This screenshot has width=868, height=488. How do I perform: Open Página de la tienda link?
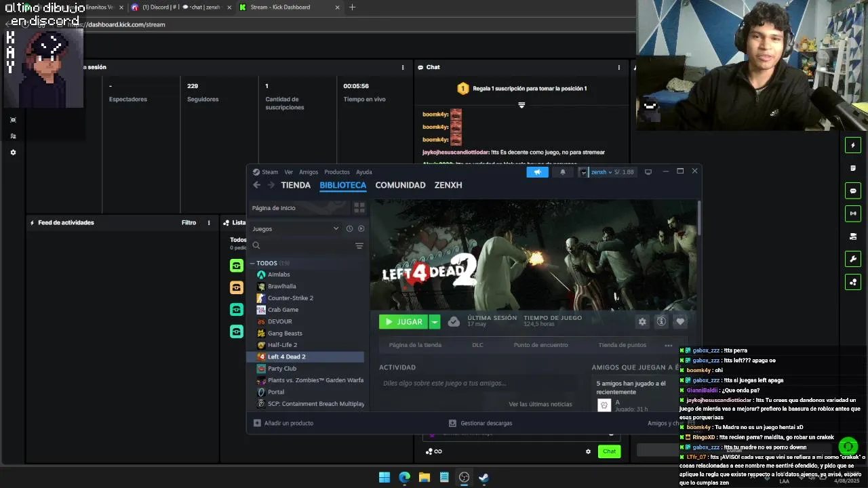pos(415,345)
